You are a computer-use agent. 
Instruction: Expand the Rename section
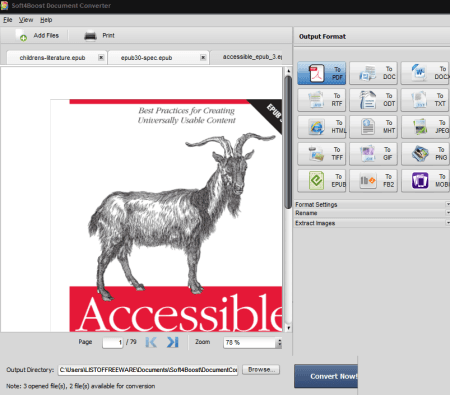tap(372, 213)
